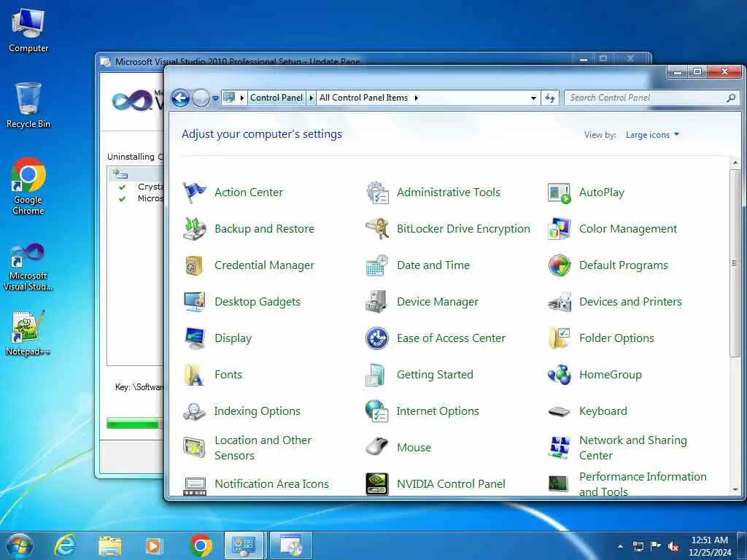The height and width of the screenshot is (560, 747).
Task: Open the Devices and Printers icon
Action: click(x=560, y=301)
